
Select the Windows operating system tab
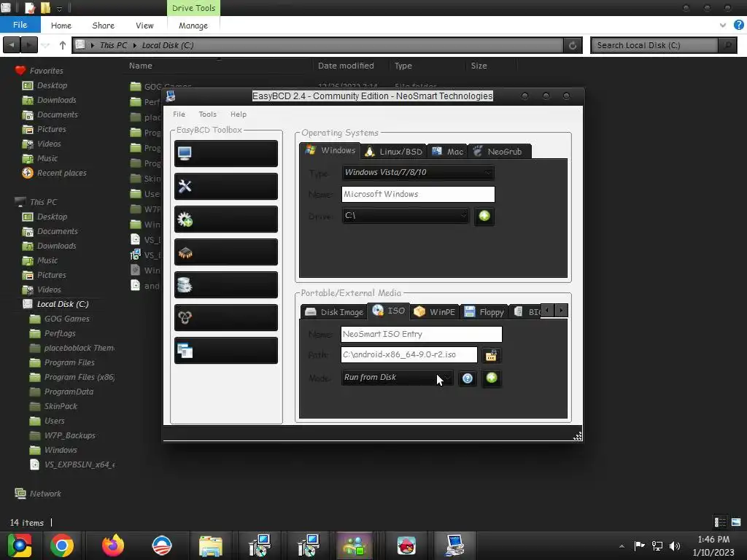(330, 150)
